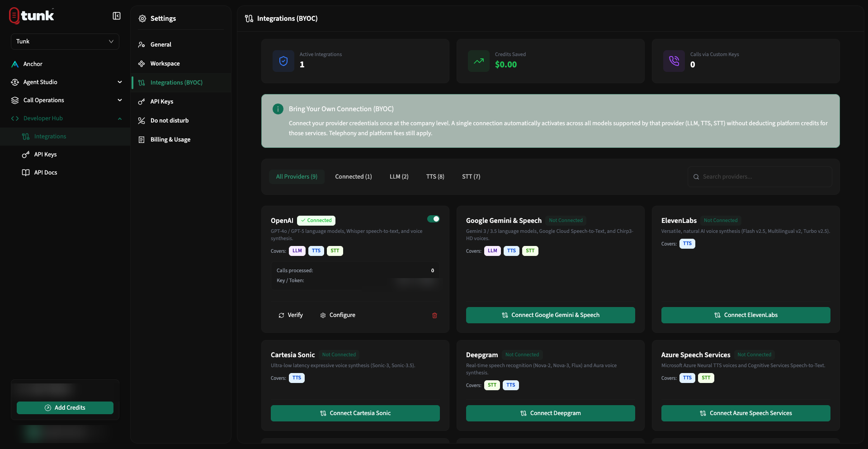The image size is (868, 449).
Task: Click Connect Deepgram button
Action: pos(551,413)
